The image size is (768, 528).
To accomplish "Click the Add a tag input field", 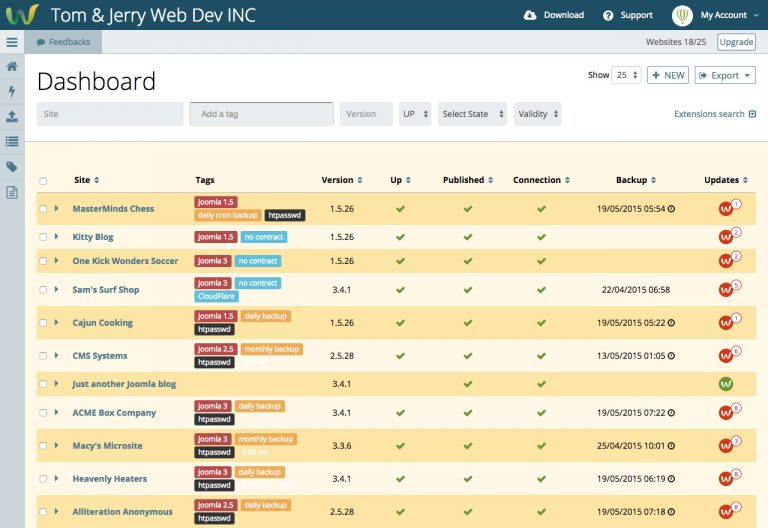I will 262,114.
